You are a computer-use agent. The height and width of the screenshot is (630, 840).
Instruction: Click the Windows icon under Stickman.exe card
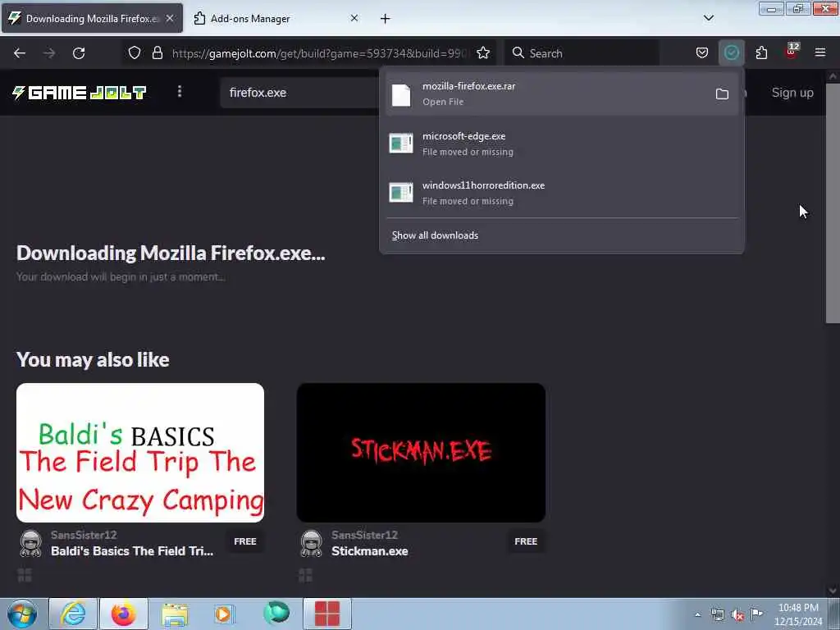[305, 575]
